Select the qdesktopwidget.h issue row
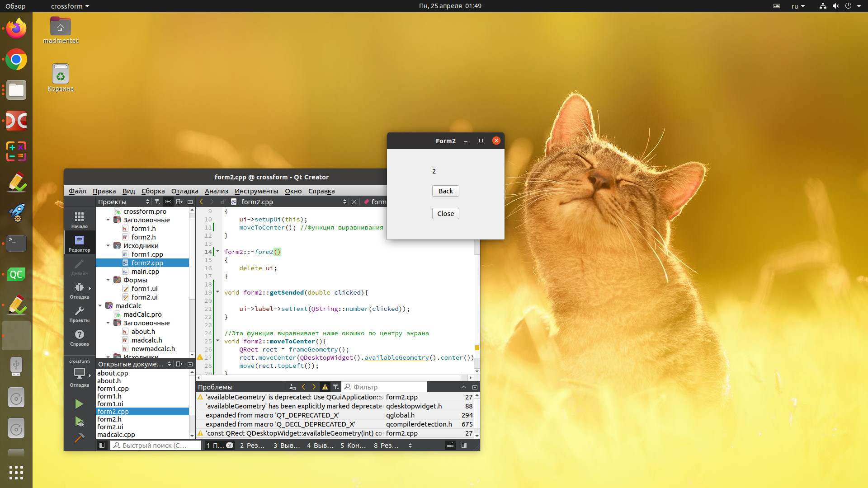Image resolution: width=868 pixels, height=488 pixels. (335, 406)
